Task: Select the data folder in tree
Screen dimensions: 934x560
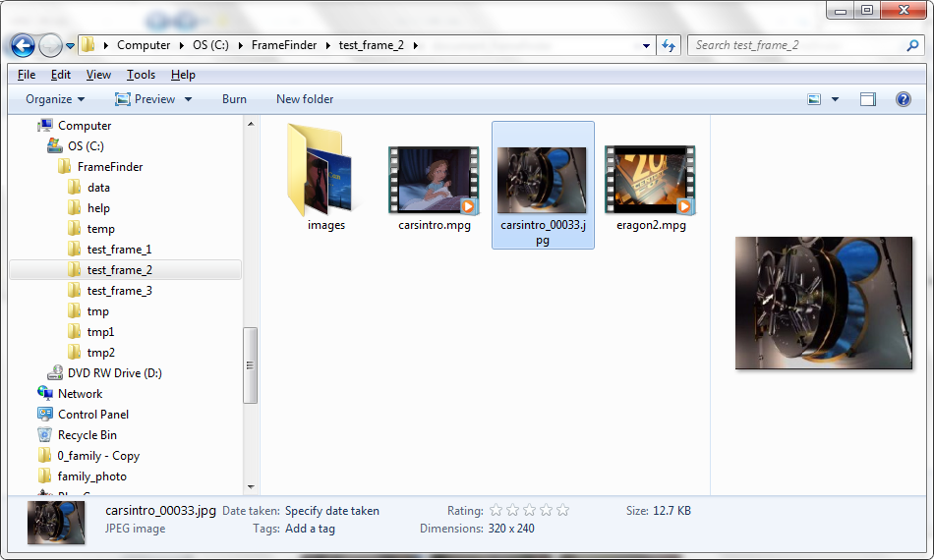Action: 98,188
